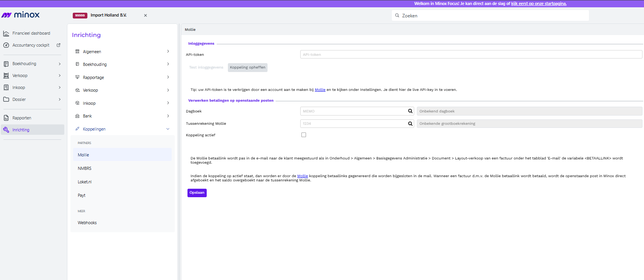Select Mollie under Partners
The width and height of the screenshot is (644, 280).
pyautogui.click(x=122, y=155)
